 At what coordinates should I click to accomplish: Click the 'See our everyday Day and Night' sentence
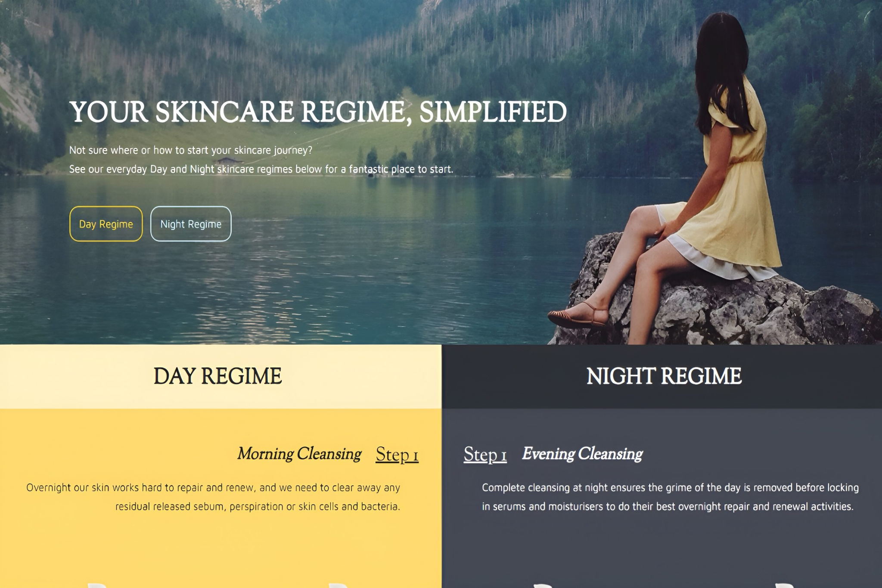tap(261, 169)
